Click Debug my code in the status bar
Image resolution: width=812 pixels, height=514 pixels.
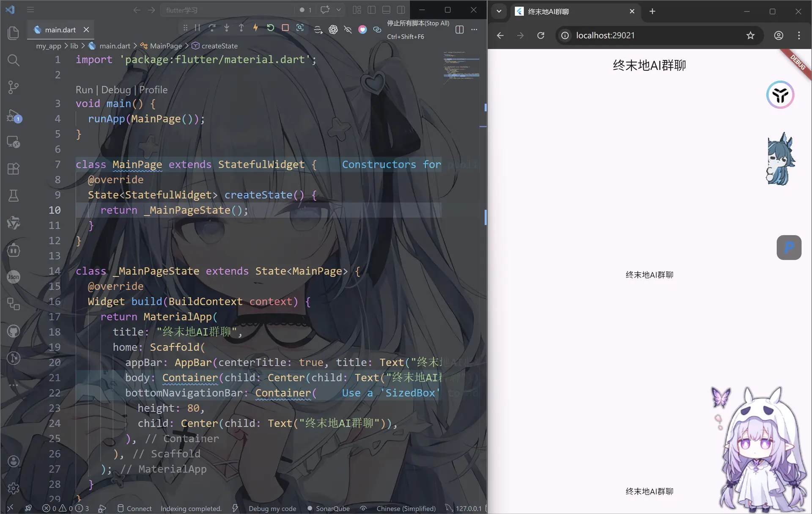[x=272, y=508]
